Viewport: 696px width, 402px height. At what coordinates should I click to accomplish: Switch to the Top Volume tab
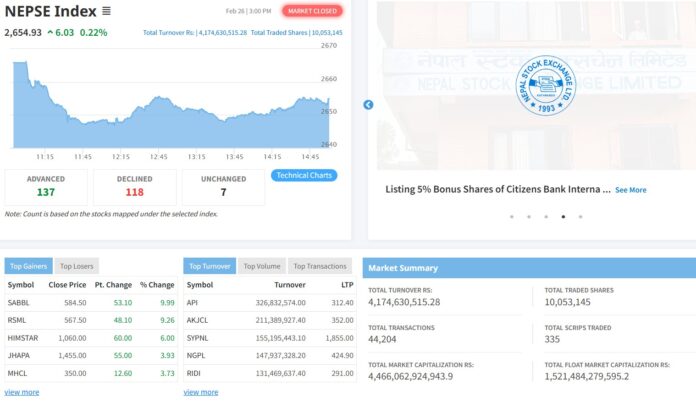click(262, 266)
